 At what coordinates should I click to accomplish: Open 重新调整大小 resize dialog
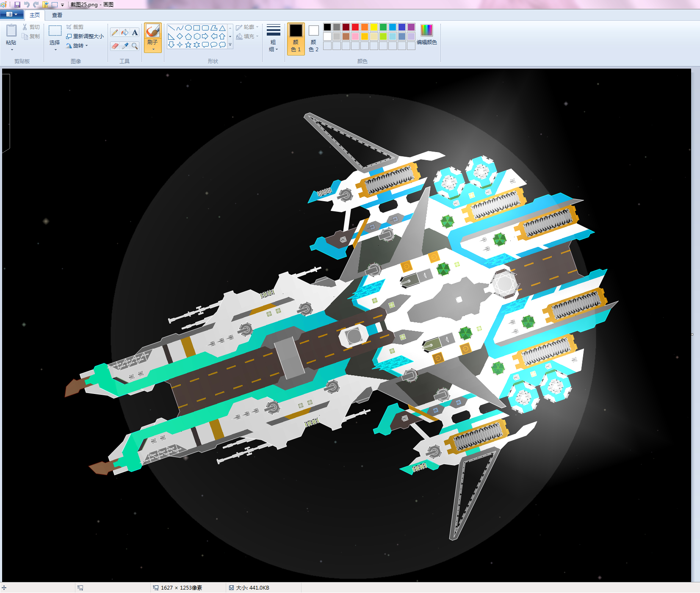pos(85,36)
